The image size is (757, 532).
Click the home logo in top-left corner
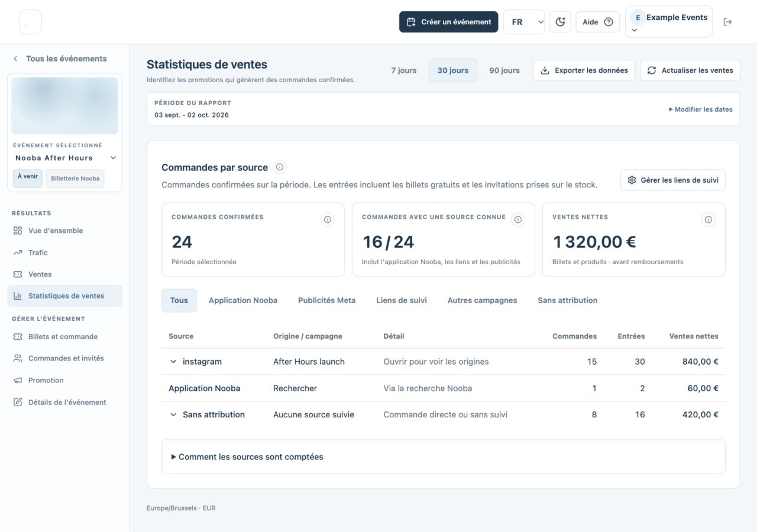click(30, 22)
